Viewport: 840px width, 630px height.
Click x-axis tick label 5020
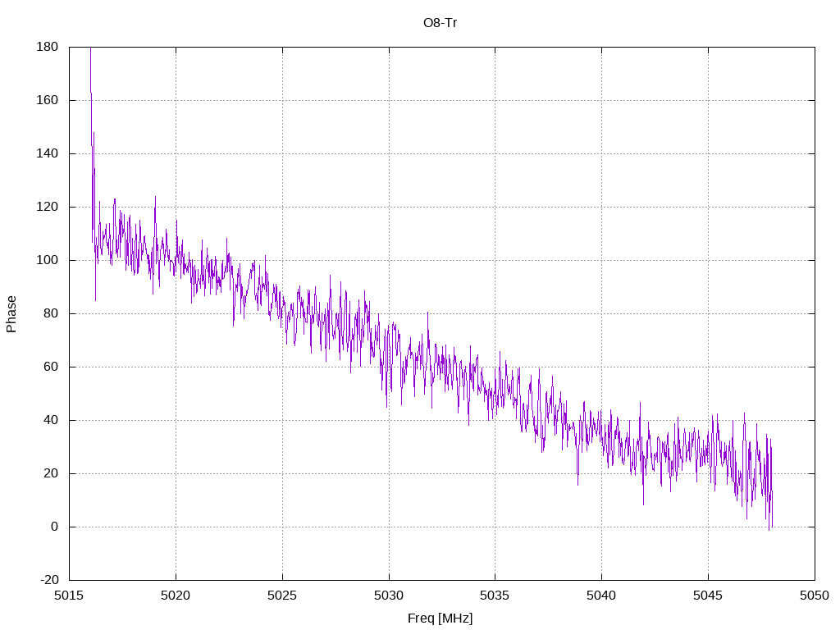coord(176,596)
